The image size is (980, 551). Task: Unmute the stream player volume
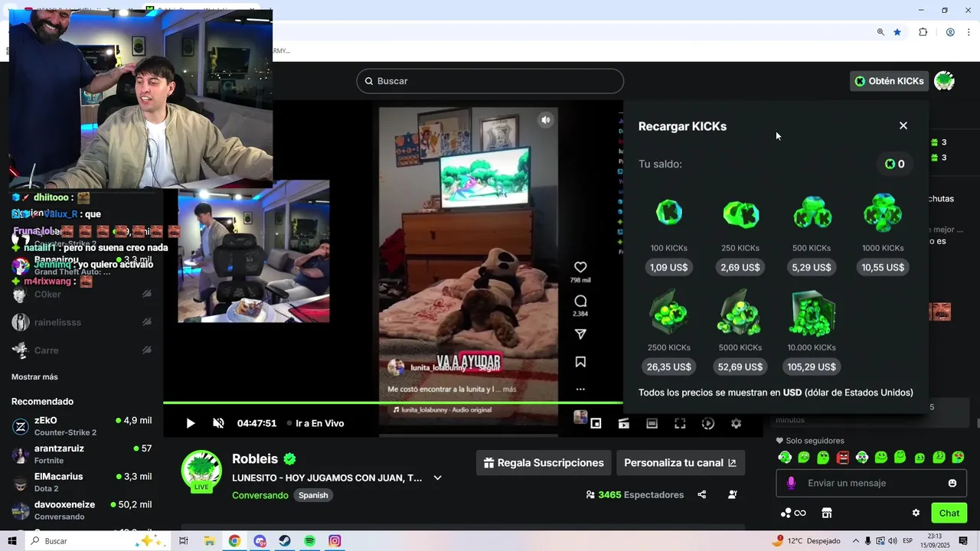[x=218, y=423]
